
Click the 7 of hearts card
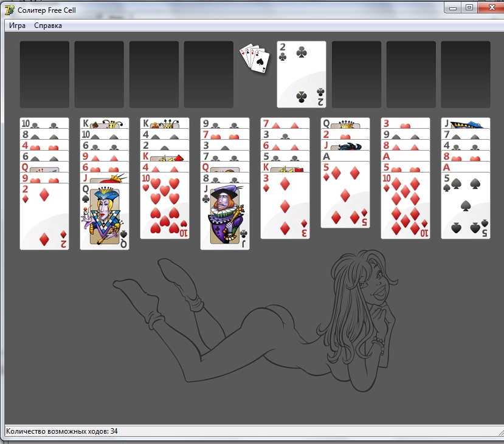click(225, 134)
